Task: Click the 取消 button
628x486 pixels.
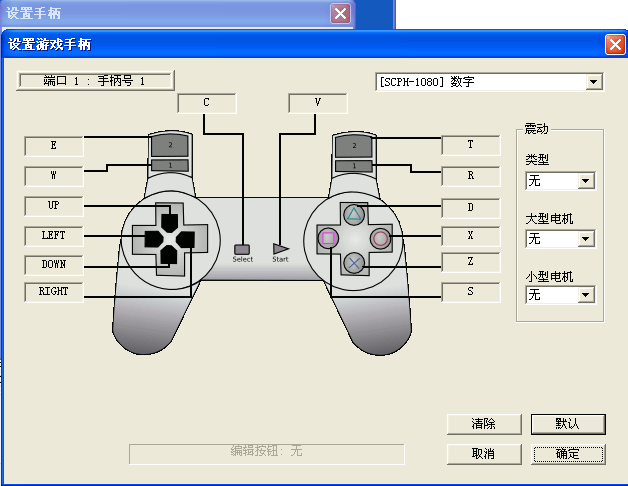Action: (484, 454)
